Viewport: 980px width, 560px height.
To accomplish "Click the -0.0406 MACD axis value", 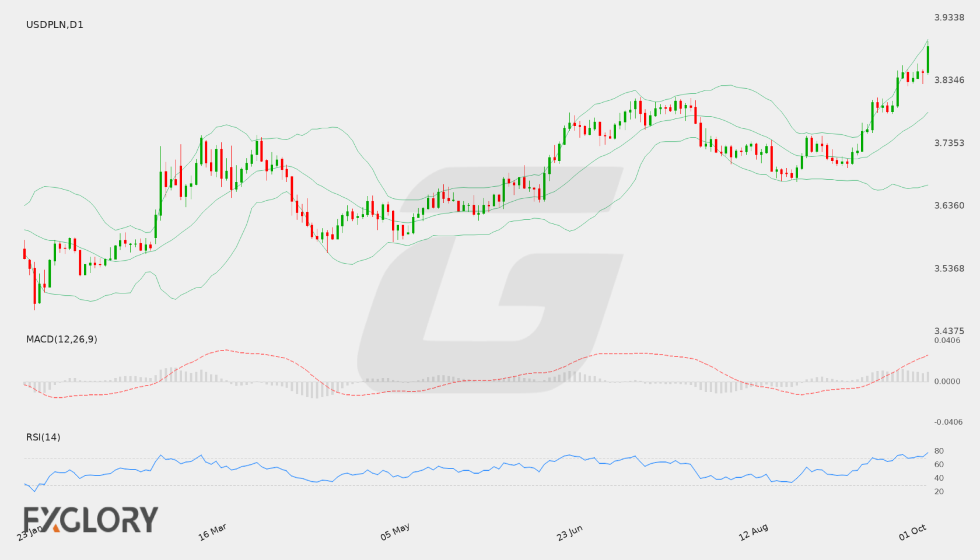I will pyautogui.click(x=949, y=422).
